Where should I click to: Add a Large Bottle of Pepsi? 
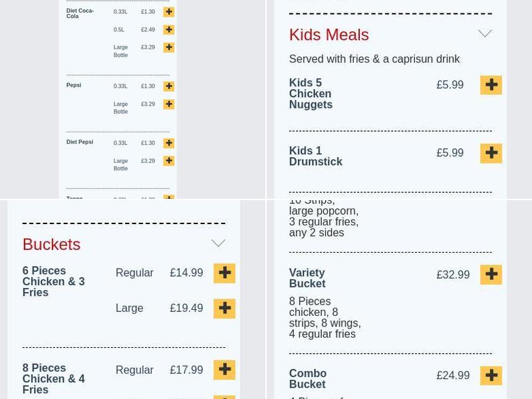(169, 104)
